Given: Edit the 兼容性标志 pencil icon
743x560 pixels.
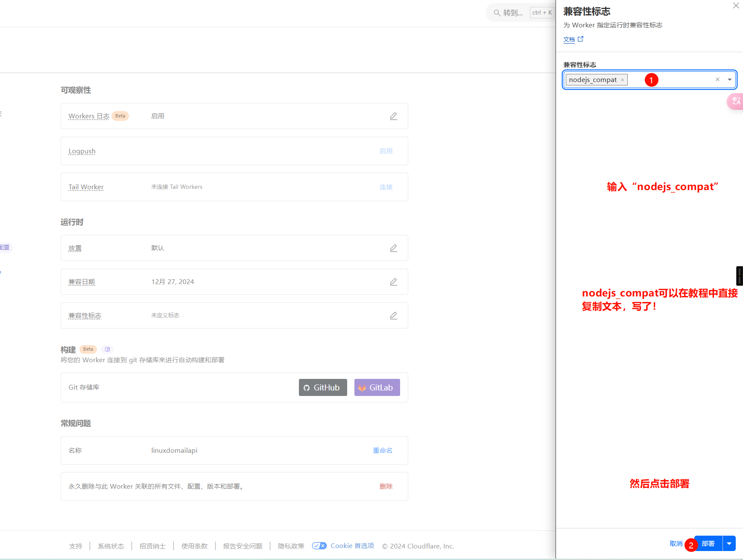Looking at the screenshot, I should pos(393,316).
